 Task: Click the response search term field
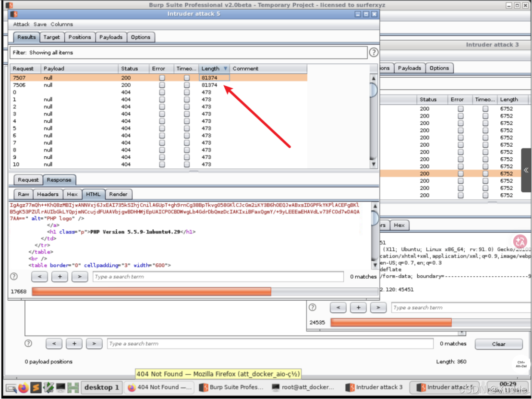218,277
